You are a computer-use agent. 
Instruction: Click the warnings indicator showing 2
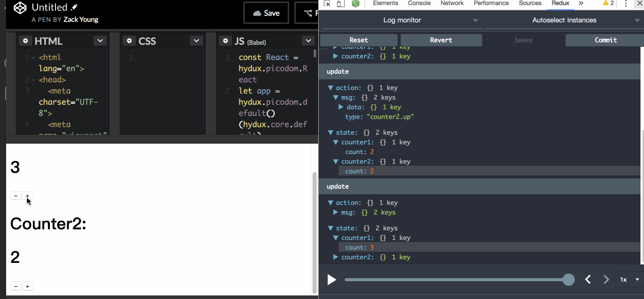608,3
